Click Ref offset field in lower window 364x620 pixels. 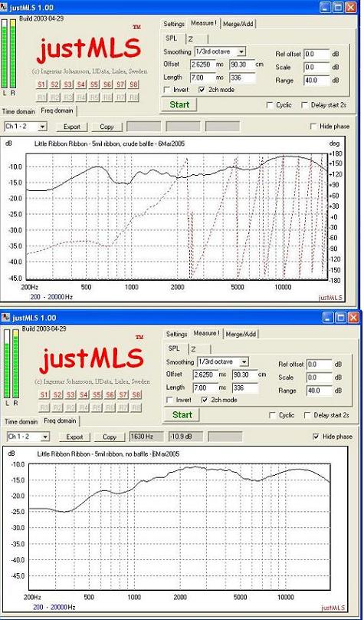[x=319, y=364]
